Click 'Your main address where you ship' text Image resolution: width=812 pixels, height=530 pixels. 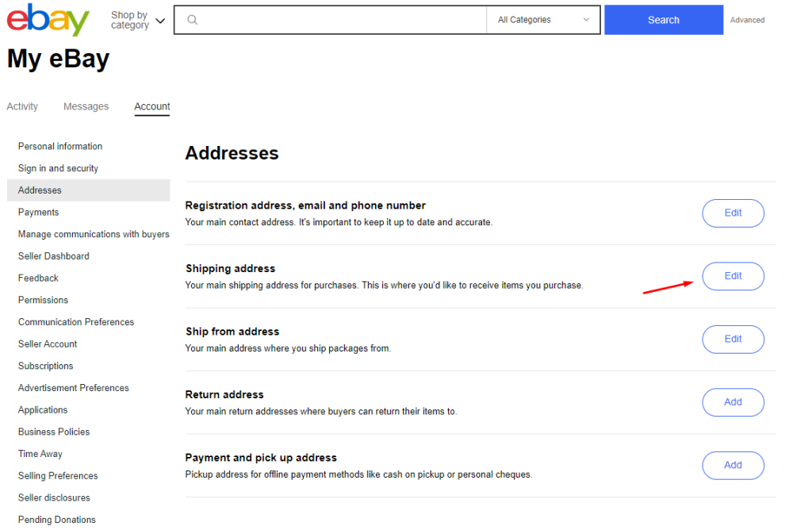click(288, 348)
